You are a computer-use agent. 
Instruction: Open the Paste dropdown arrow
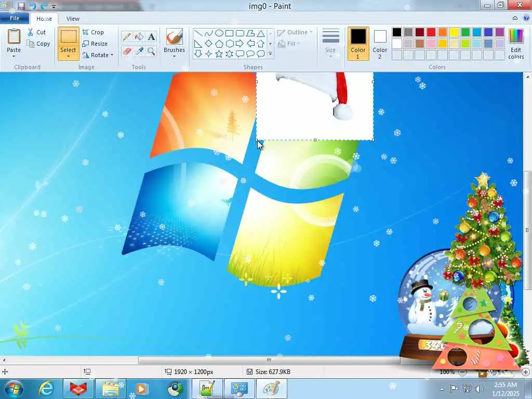tap(14, 56)
